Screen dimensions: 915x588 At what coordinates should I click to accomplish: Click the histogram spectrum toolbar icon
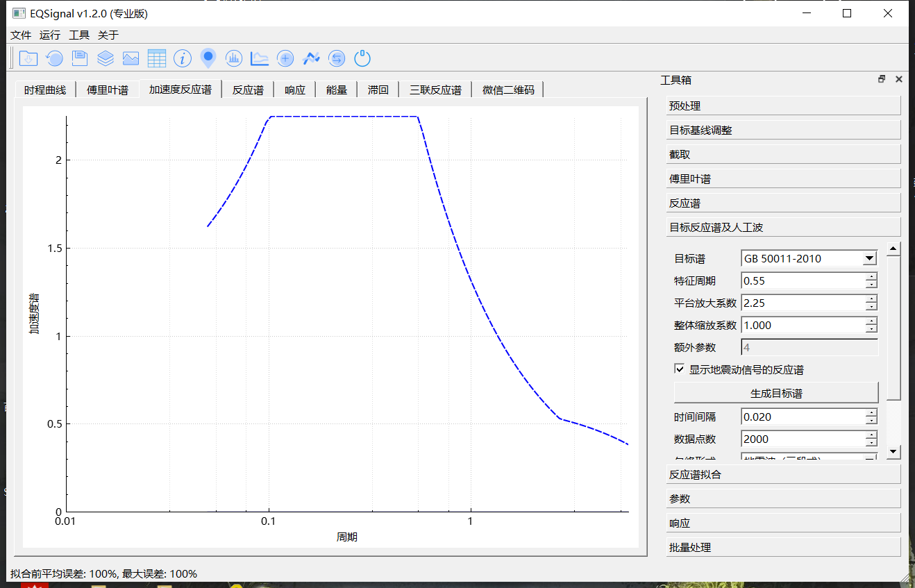pyautogui.click(x=234, y=58)
